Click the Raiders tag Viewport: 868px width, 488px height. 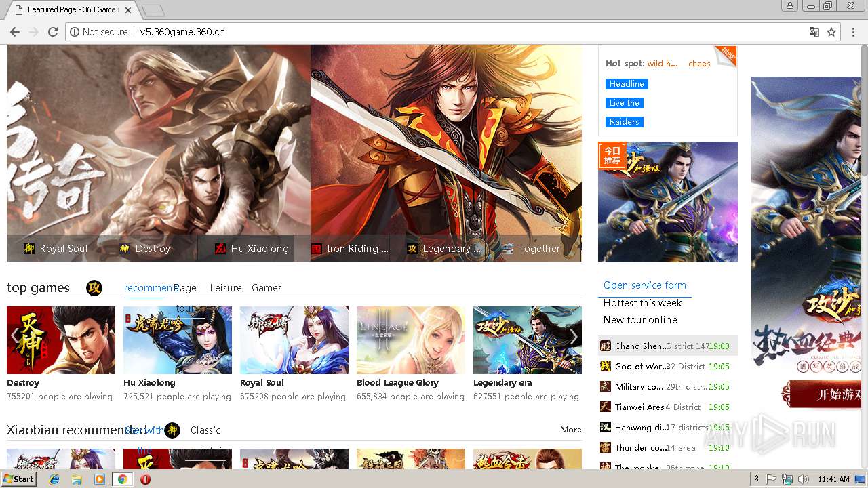pos(625,122)
